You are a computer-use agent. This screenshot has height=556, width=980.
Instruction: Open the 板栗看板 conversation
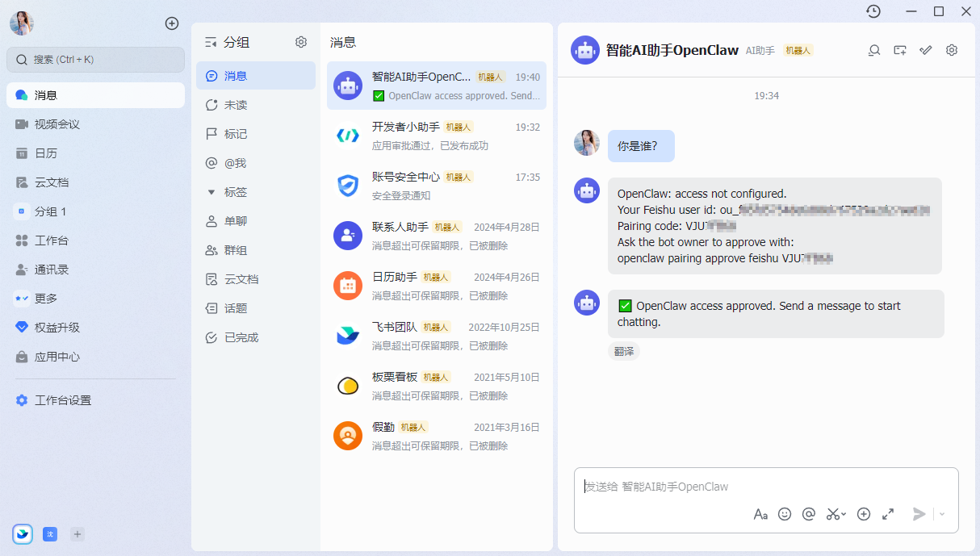click(x=437, y=386)
